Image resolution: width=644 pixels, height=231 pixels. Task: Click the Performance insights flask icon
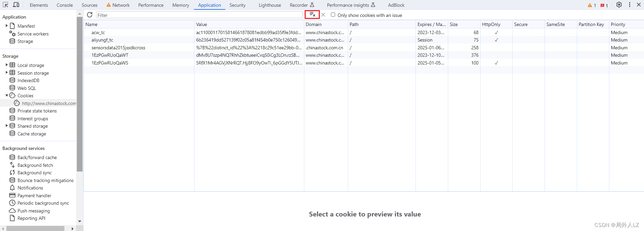click(x=373, y=5)
